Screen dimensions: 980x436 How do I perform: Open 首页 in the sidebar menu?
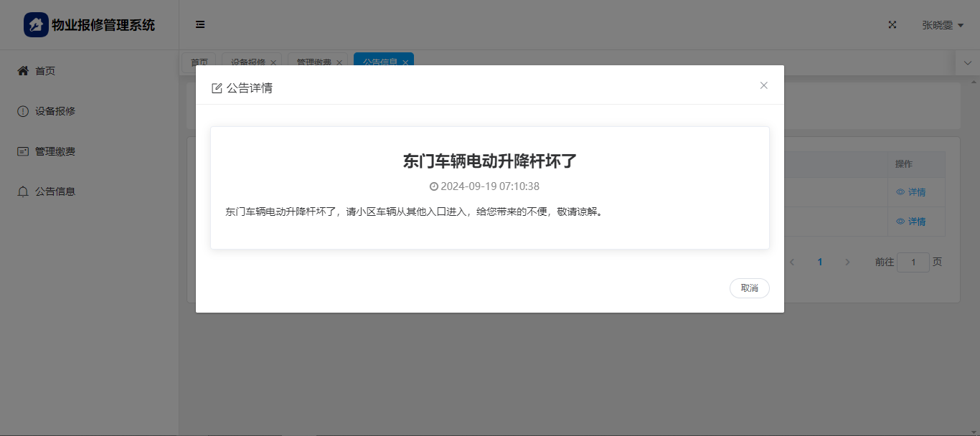pos(89,71)
